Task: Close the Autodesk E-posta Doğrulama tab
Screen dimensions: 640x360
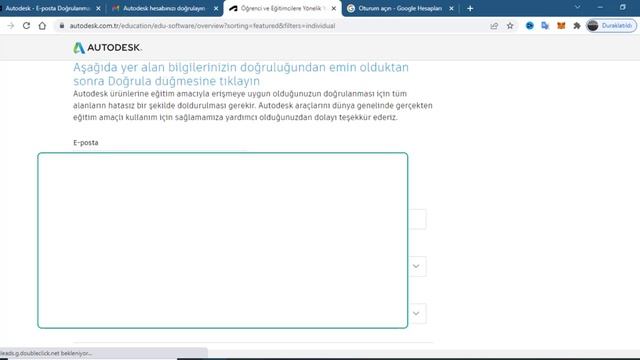Action: pos(98,8)
